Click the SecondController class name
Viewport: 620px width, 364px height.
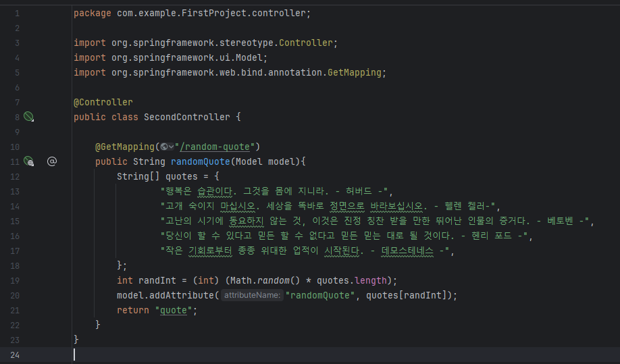(x=186, y=117)
